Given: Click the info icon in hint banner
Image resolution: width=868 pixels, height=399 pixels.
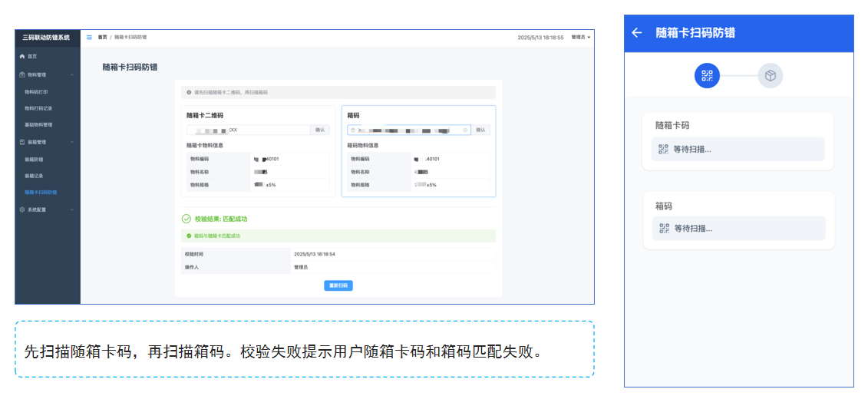Looking at the screenshot, I should tap(189, 92).
